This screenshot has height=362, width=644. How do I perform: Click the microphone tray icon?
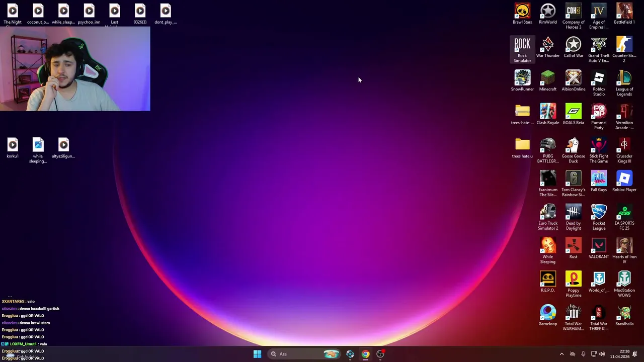583,354
